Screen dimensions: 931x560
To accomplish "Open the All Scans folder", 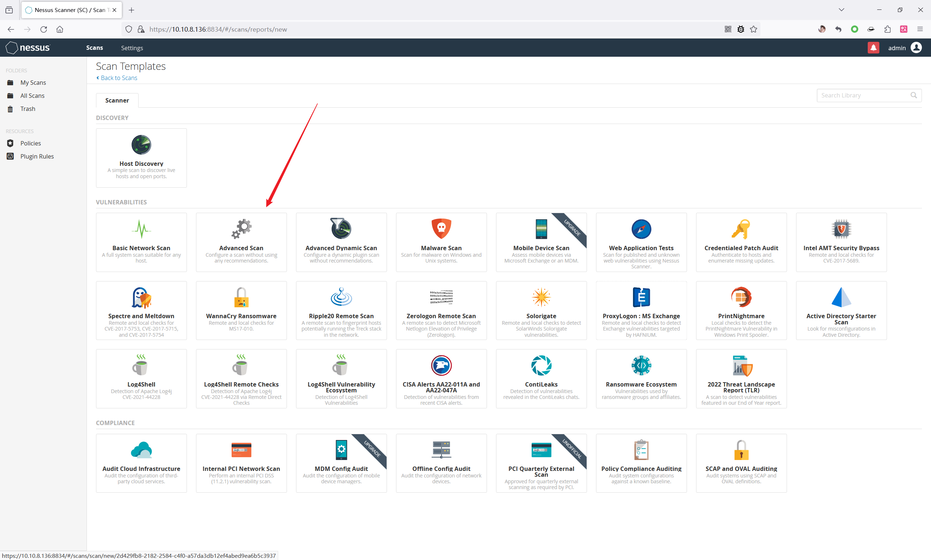I will (32, 96).
